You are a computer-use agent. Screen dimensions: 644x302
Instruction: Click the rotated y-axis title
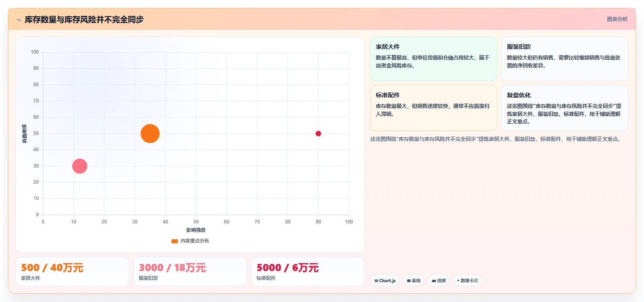pyautogui.click(x=25, y=133)
